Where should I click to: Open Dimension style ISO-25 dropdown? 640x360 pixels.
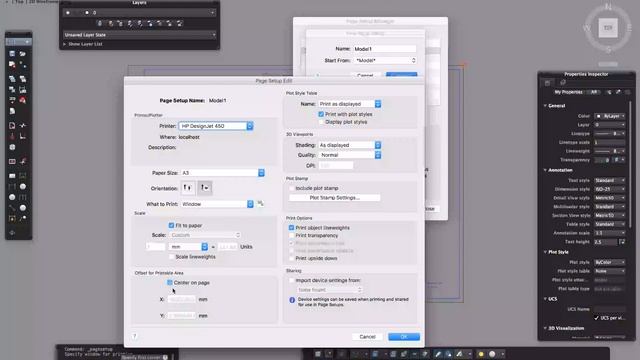coord(609,189)
